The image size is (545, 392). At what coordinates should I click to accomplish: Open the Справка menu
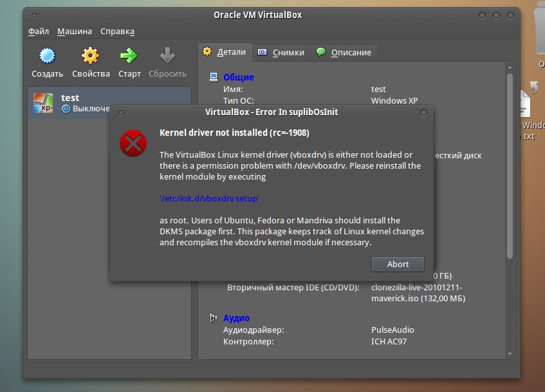[x=117, y=32]
